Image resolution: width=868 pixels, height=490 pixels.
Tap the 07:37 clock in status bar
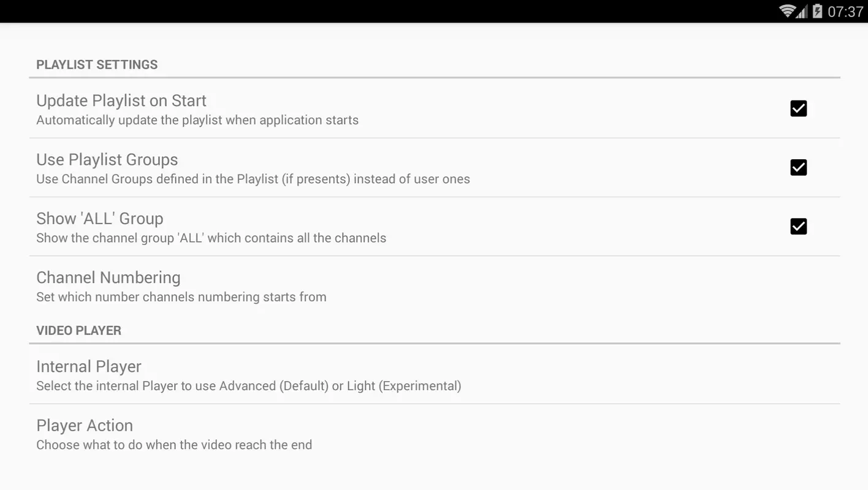(845, 12)
